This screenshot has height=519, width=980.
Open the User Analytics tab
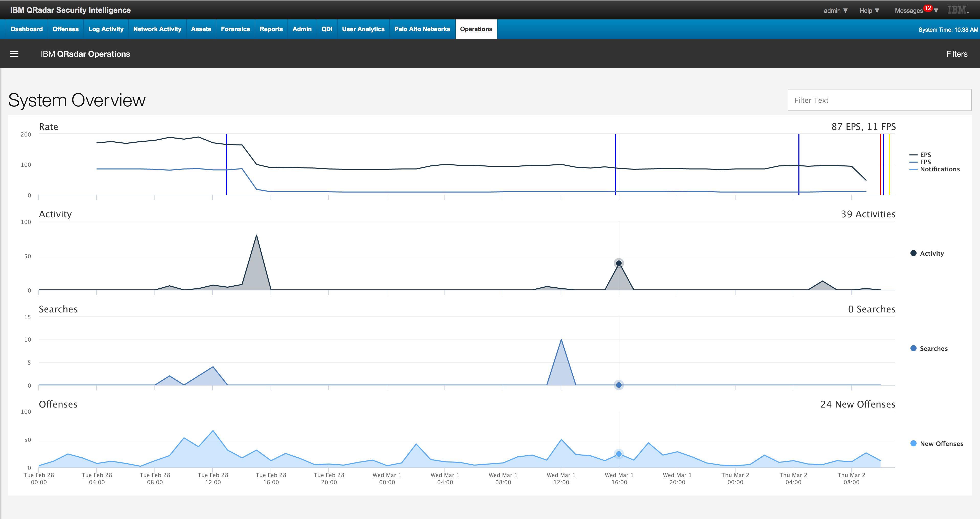click(363, 29)
